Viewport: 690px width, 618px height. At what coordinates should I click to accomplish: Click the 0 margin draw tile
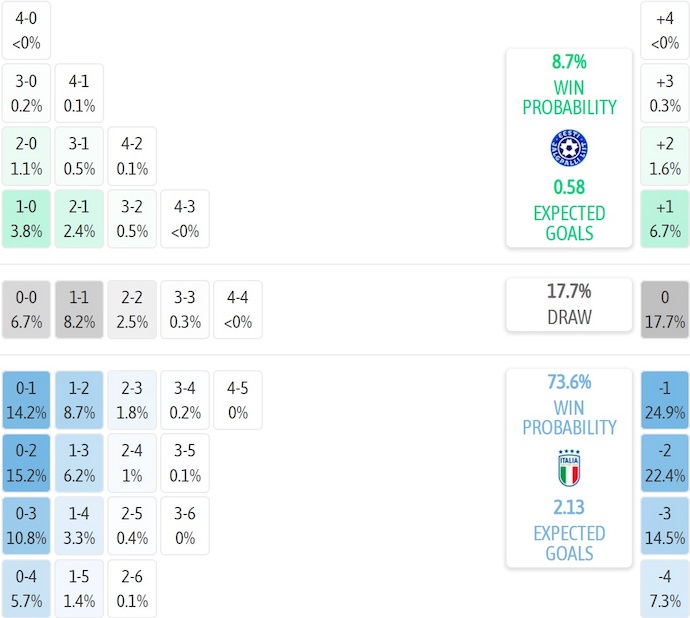click(665, 310)
